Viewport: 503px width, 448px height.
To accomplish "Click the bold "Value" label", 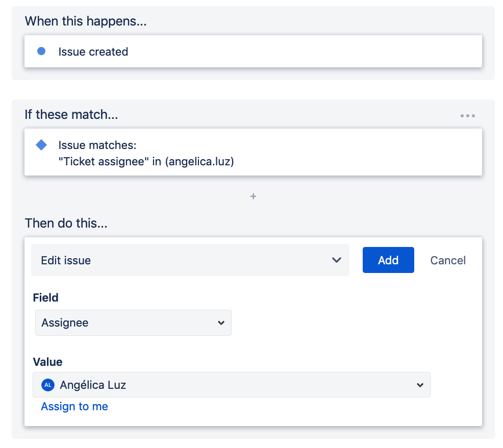I will click(x=48, y=362).
